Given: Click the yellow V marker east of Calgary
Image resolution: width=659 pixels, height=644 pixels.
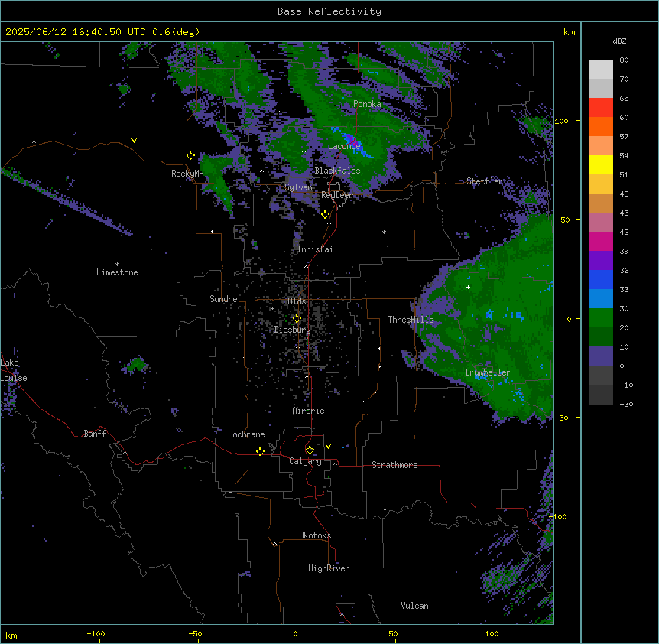Looking at the screenshot, I should tap(328, 447).
